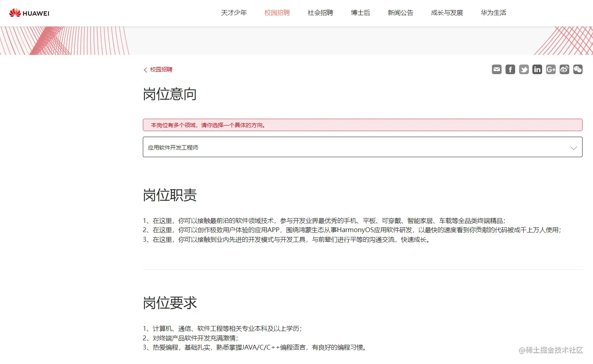Open the 天才少年 menu item
The image size is (593, 364).
234,13
